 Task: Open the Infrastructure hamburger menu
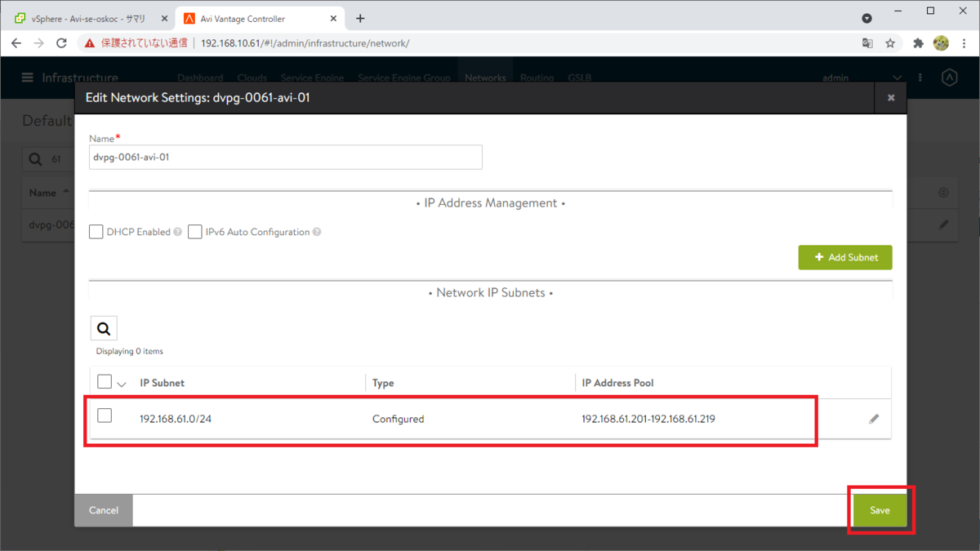28,78
